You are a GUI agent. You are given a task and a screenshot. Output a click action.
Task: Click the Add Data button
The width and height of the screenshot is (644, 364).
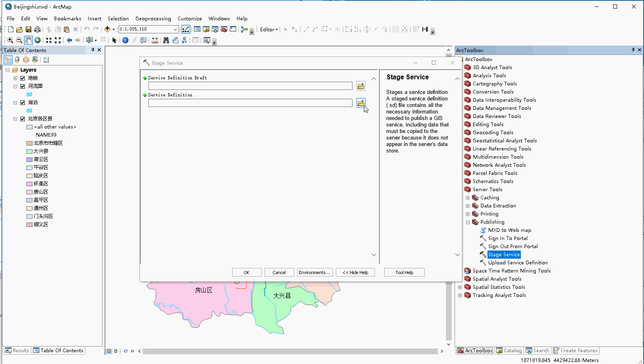click(x=107, y=29)
